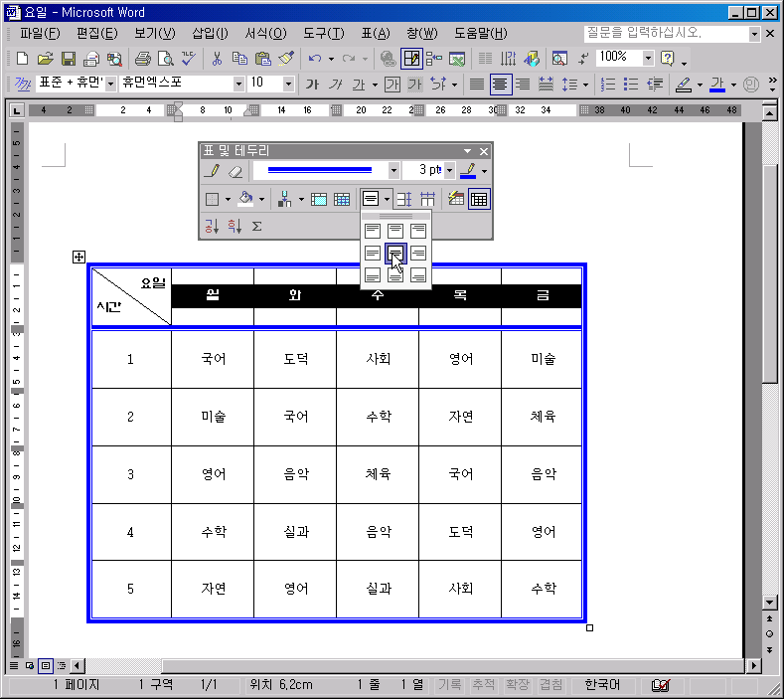Open the font name dropdown

click(238, 84)
